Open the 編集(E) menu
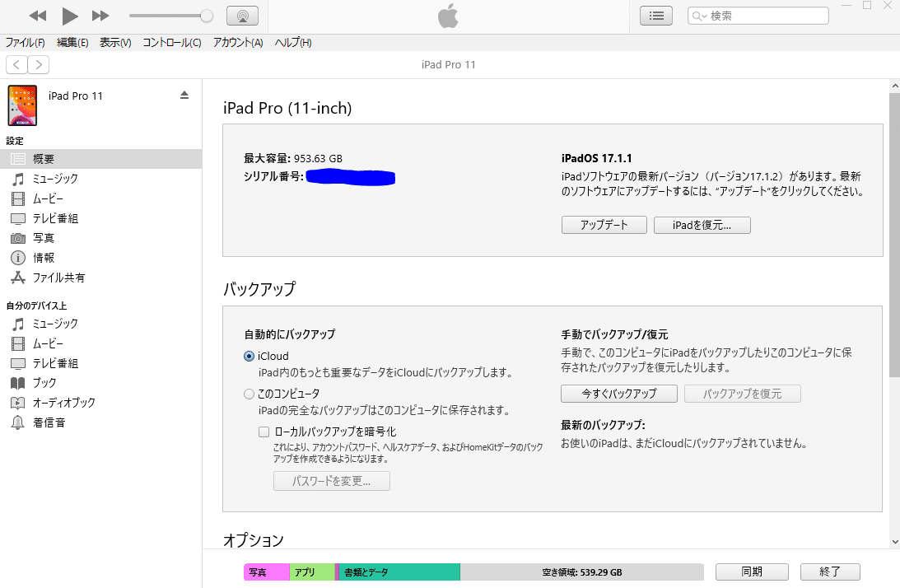The image size is (900, 588). click(73, 43)
